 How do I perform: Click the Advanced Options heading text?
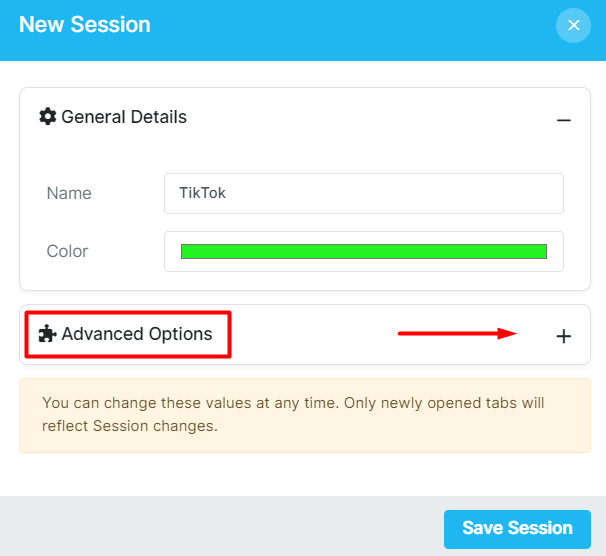(x=137, y=334)
